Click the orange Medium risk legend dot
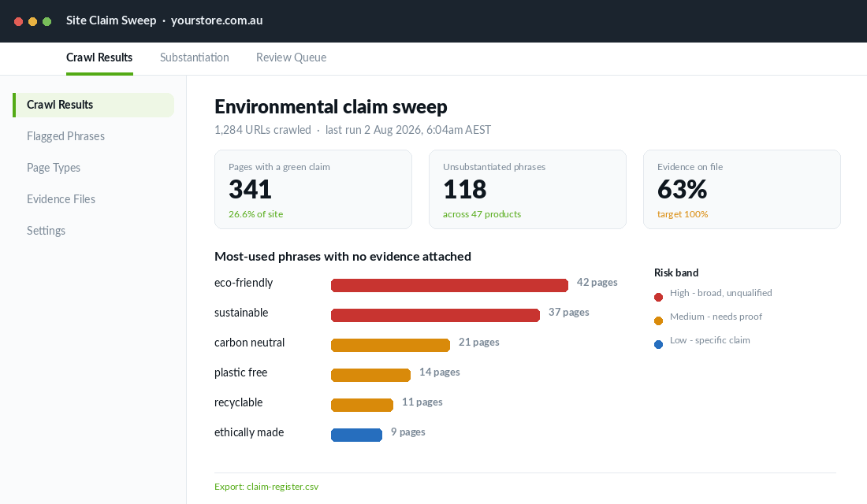 click(659, 321)
